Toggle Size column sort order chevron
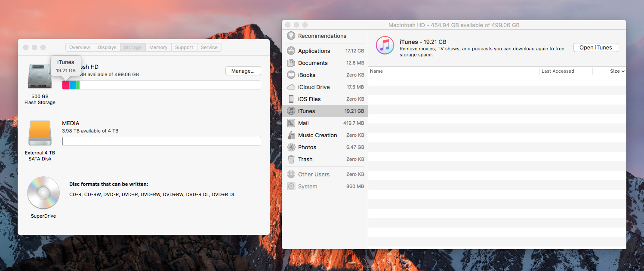 pyautogui.click(x=623, y=71)
